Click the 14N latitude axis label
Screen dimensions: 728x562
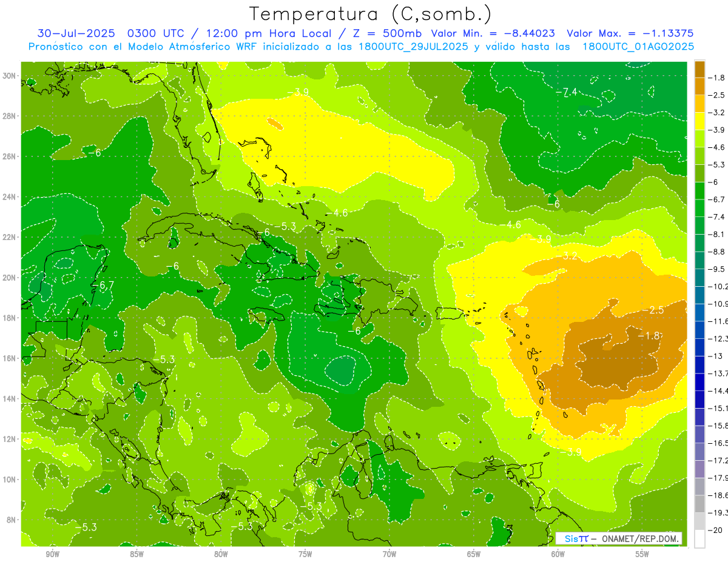pyautogui.click(x=10, y=398)
